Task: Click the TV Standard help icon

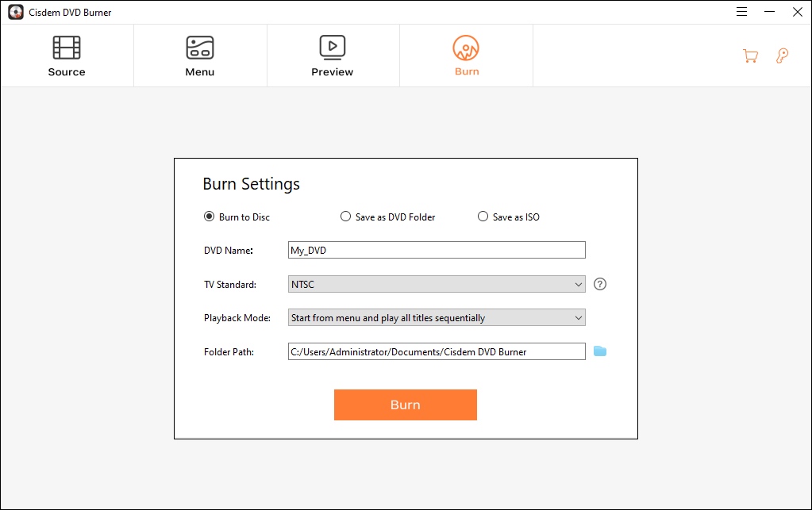Action: coord(600,283)
